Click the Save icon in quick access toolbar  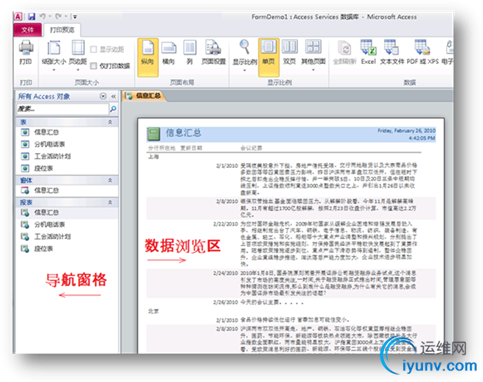pyautogui.click(x=32, y=16)
